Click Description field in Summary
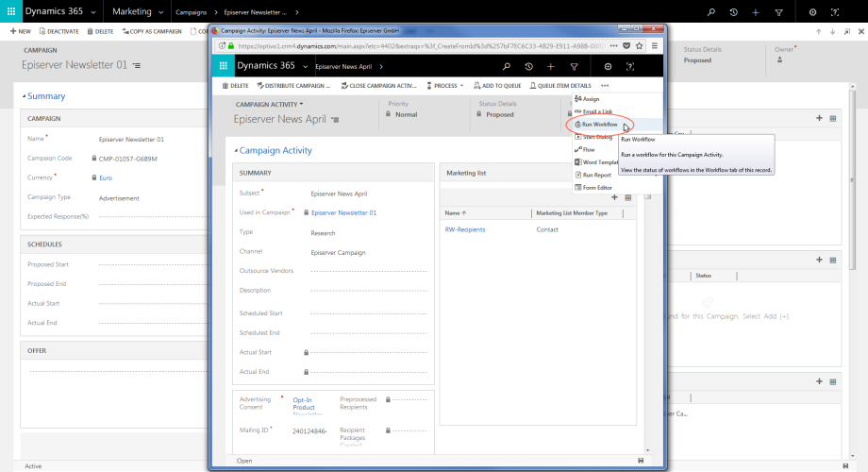 pyautogui.click(x=369, y=291)
